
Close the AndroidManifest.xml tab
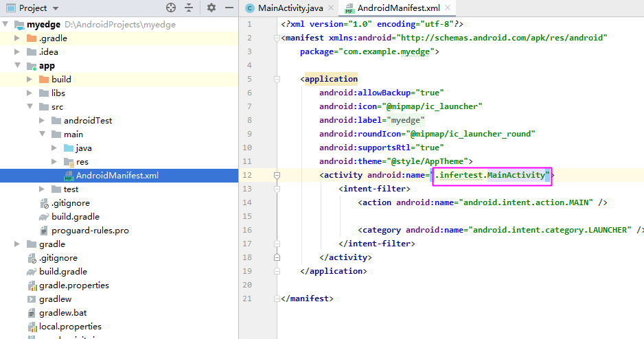tap(448, 8)
